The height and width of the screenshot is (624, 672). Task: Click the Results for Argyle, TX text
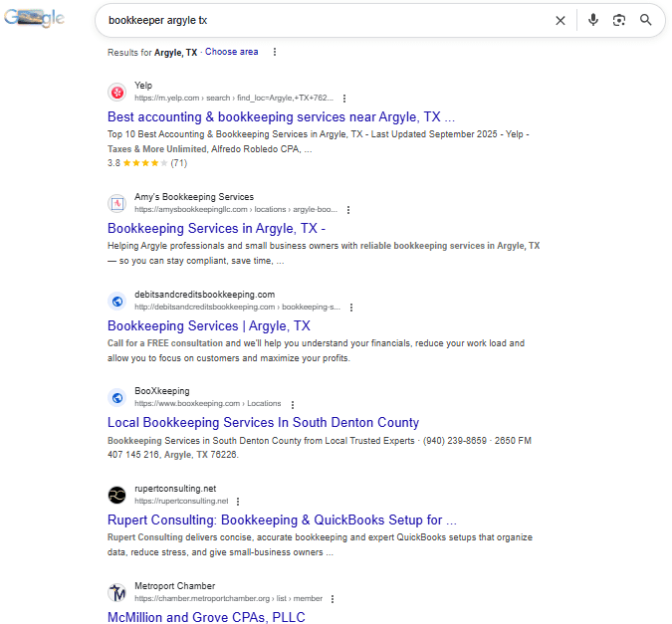point(152,53)
